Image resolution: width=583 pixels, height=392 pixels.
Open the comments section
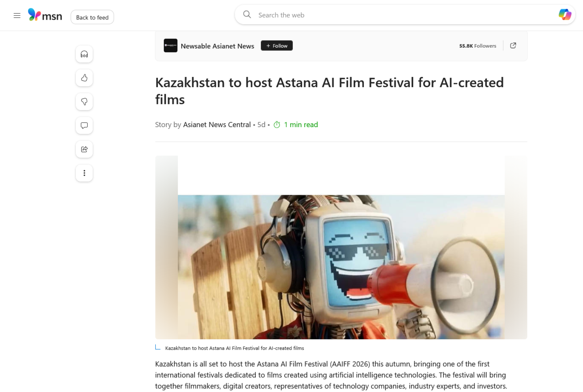84,126
